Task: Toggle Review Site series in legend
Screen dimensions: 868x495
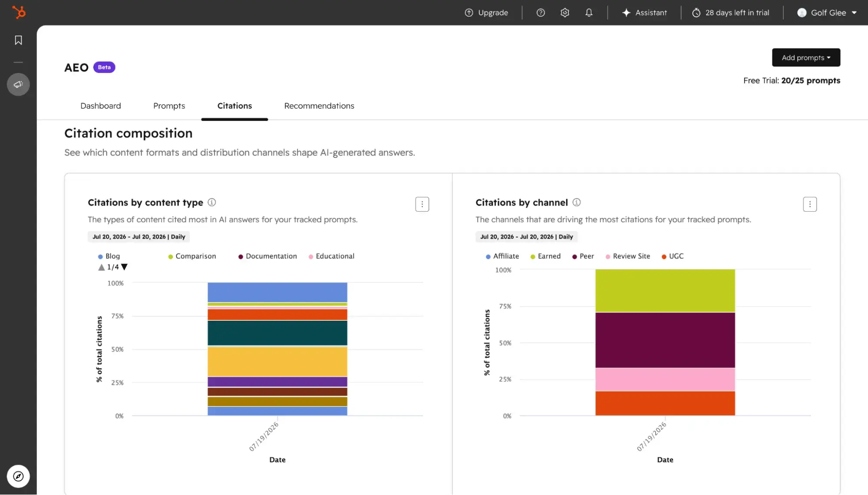Action: [x=628, y=256]
